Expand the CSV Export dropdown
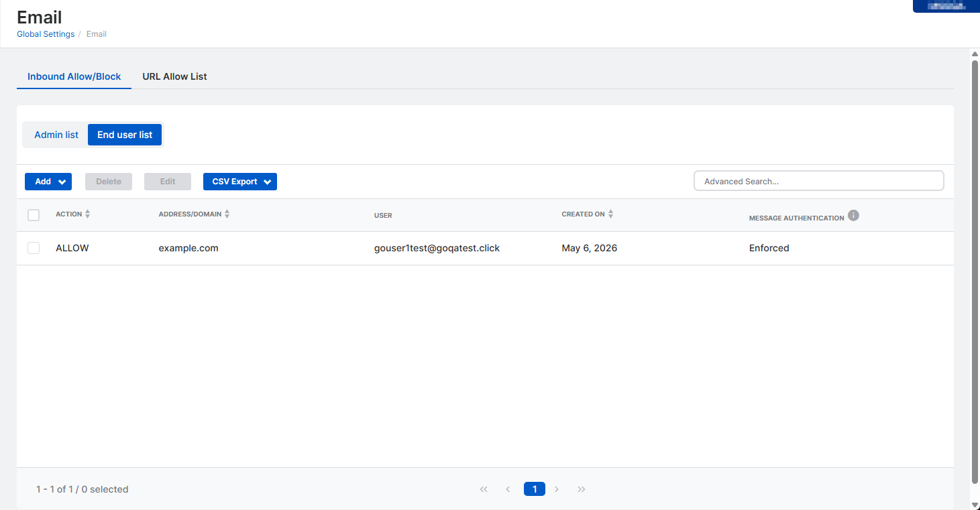980x510 pixels. [240, 182]
